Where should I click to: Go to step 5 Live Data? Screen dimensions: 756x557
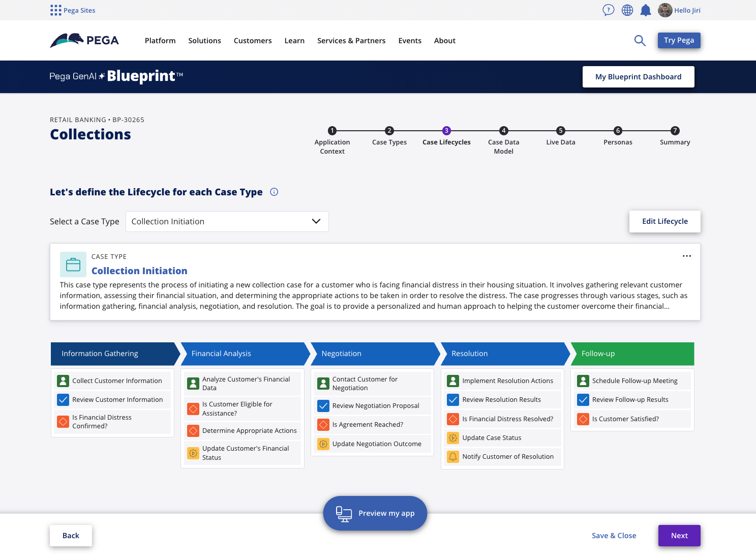561,136
